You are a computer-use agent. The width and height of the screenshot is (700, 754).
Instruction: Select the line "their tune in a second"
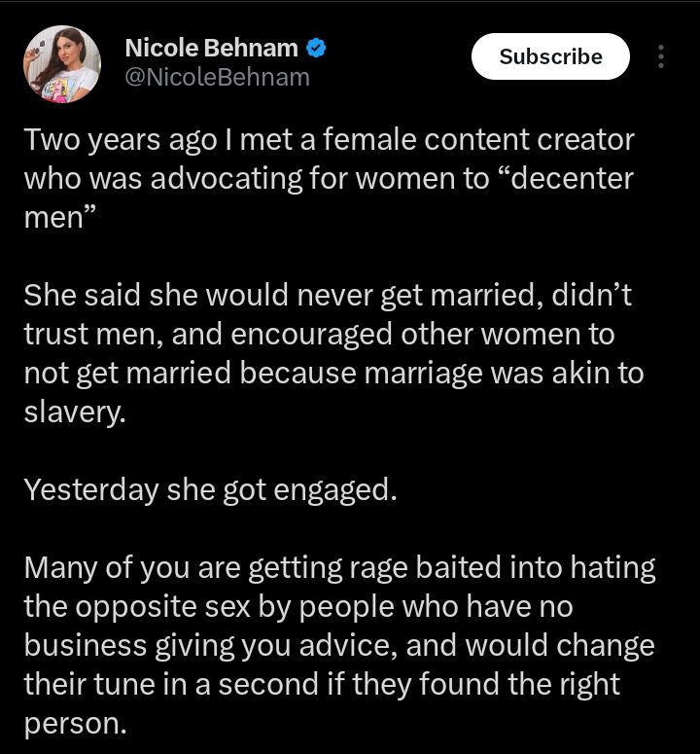(x=321, y=683)
